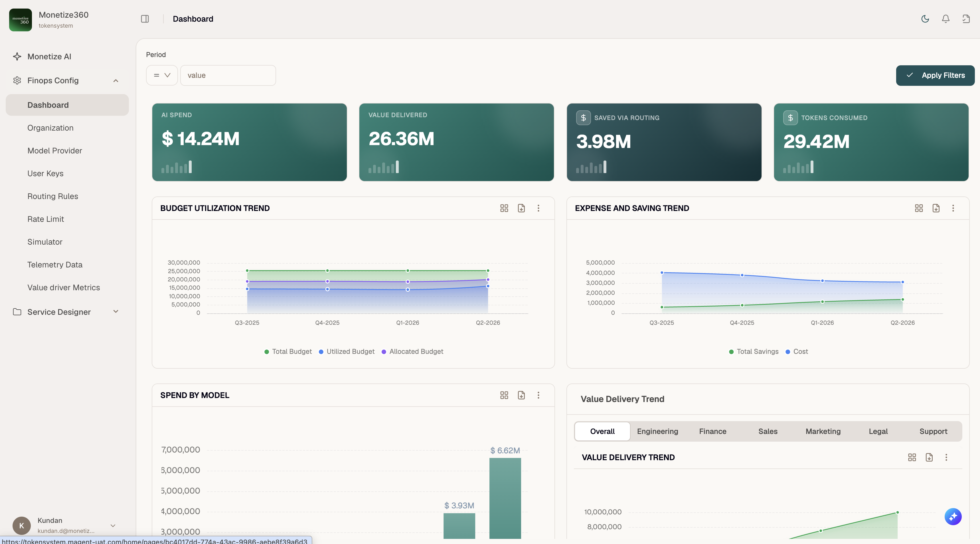Click the logout icon in header
Viewport: 980px width, 544px height.
966,19
